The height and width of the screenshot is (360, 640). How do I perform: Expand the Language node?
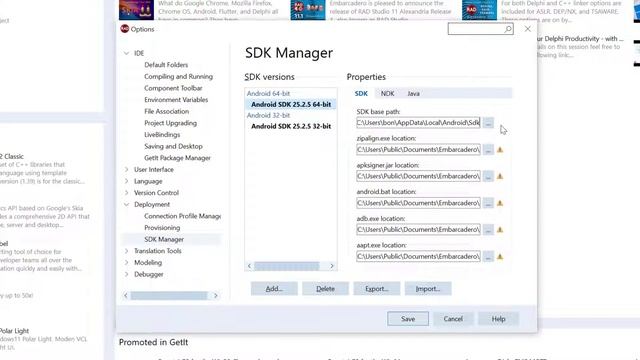click(127, 181)
